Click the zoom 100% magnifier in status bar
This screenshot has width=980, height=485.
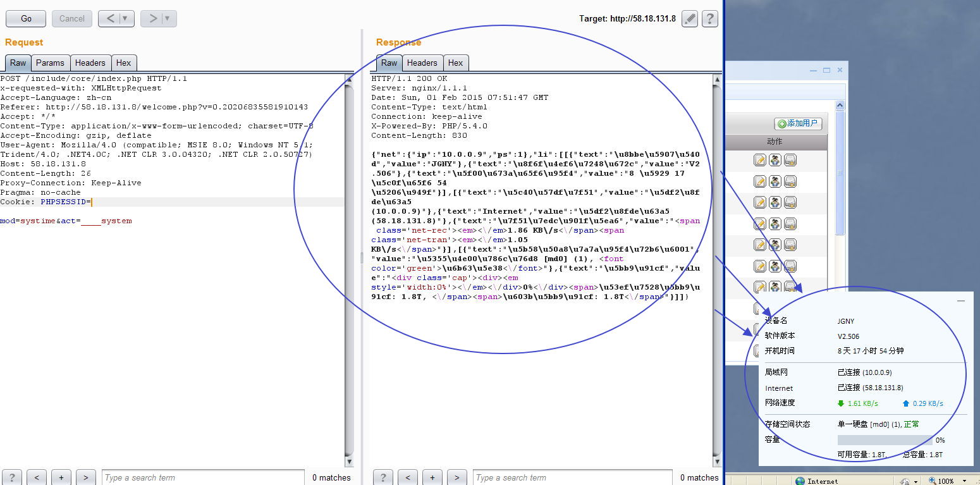[932, 481]
